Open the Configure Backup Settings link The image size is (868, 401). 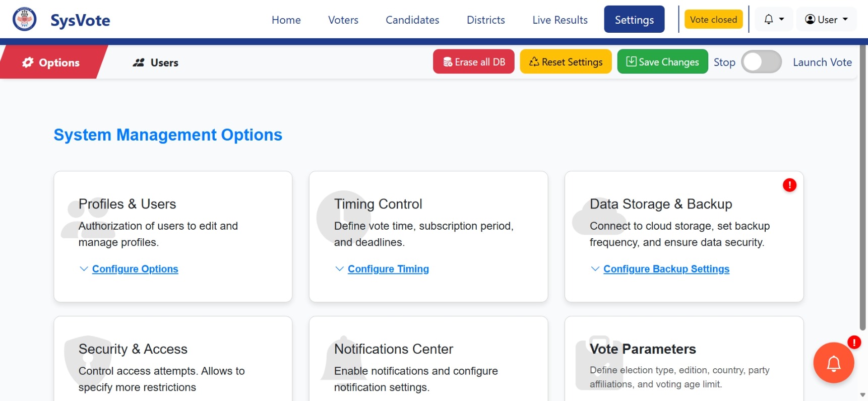click(666, 269)
